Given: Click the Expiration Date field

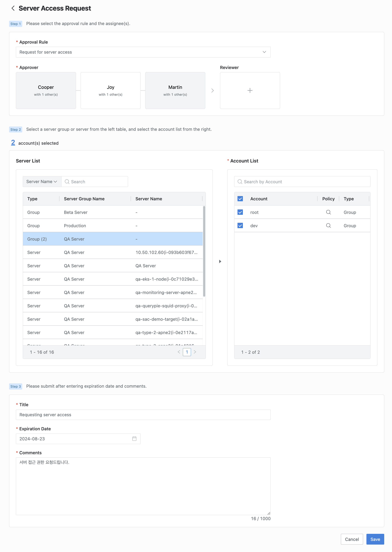Looking at the screenshot, I should pyautogui.click(x=78, y=438).
